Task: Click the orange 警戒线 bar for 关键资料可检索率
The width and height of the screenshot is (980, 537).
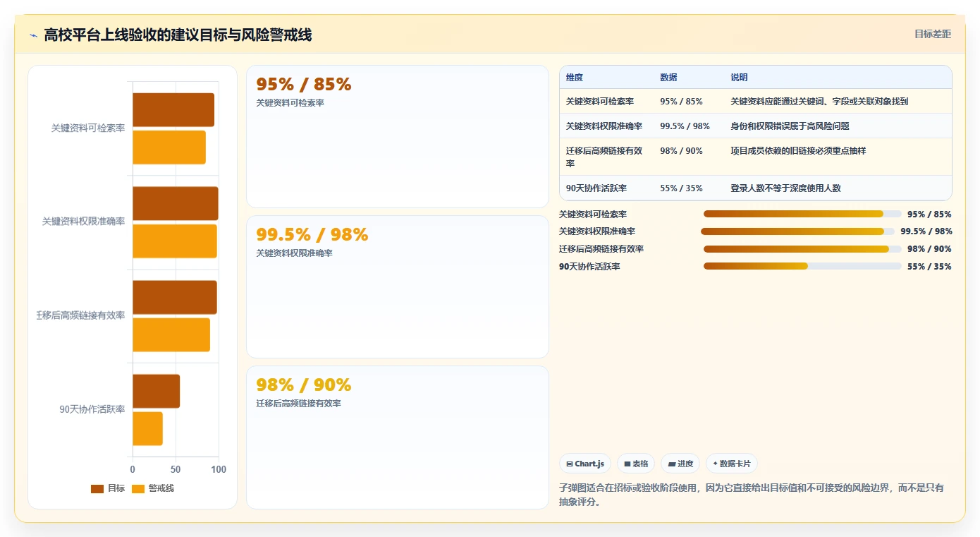Action: pos(169,147)
